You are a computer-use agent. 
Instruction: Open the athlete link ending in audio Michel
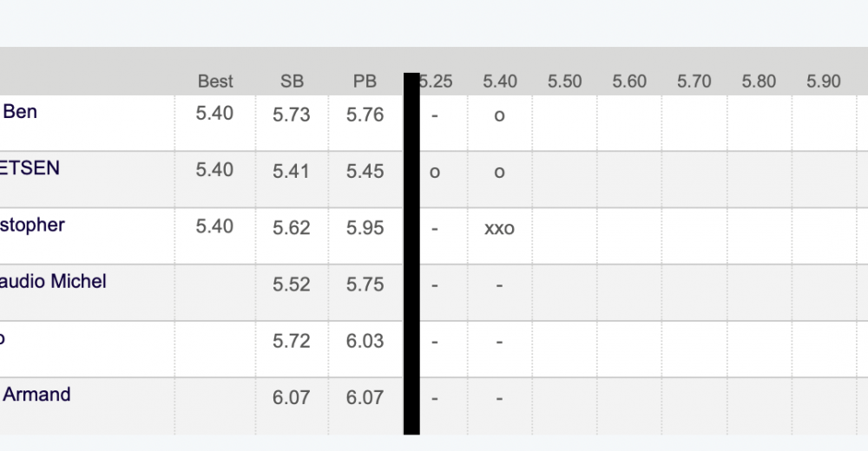(53, 281)
